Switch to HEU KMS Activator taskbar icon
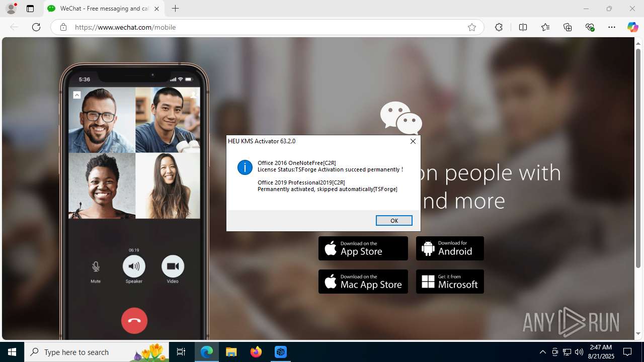This screenshot has height=362, width=644. pos(281,352)
